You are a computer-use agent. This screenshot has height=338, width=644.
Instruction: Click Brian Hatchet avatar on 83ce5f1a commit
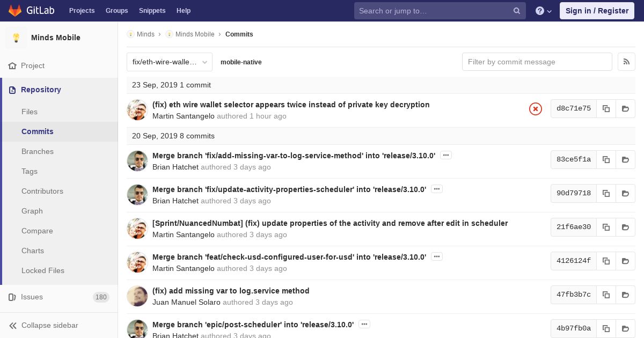pos(137,161)
